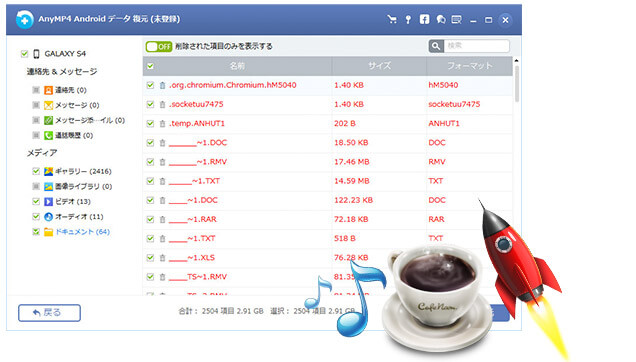Click the call history phone icon
636x362 pixels.
pos(48,136)
